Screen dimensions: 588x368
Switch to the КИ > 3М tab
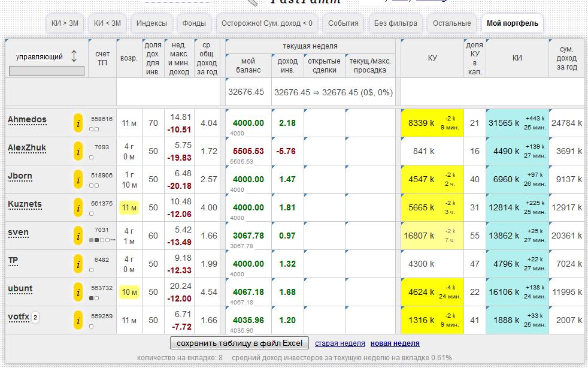(65, 23)
